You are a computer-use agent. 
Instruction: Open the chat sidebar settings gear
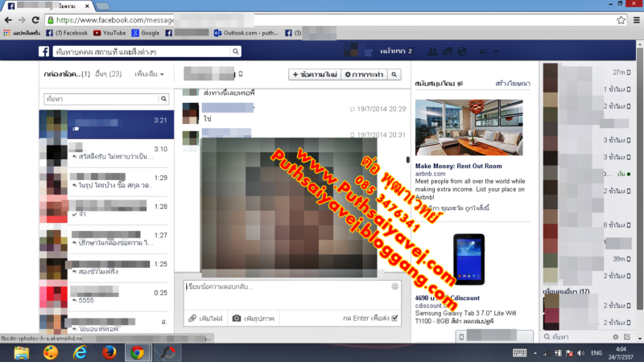tap(615, 337)
